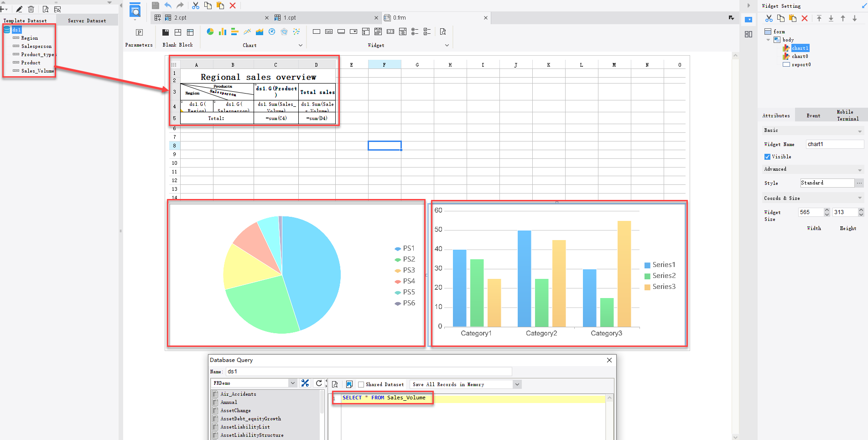Enable the Shared Dataset checkbox
The height and width of the screenshot is (440, 868).
point(361,384)
